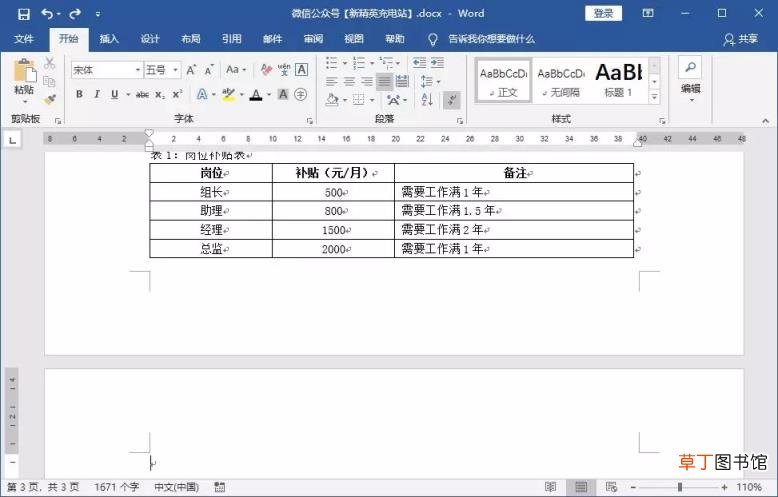Increase font size with grow button

(x=191, y=70)
